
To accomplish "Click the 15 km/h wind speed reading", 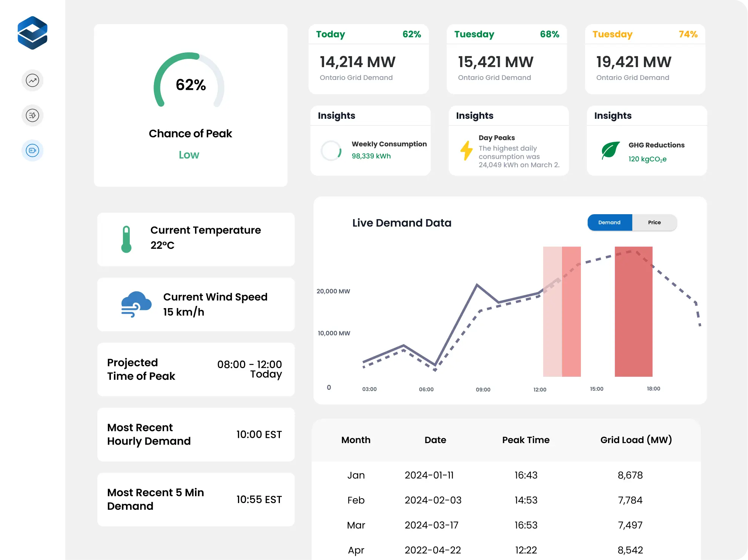I will pyautogui.click(x=184, y=312).
